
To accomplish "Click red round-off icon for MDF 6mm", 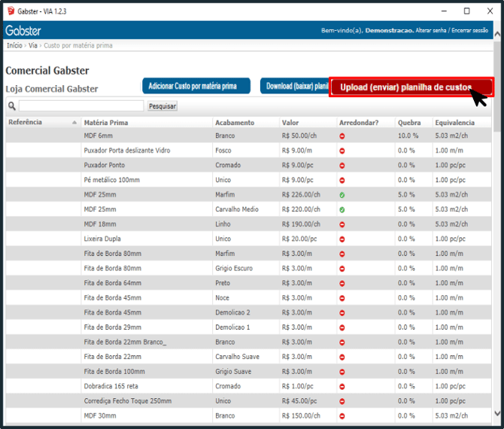I will point(342,136).
